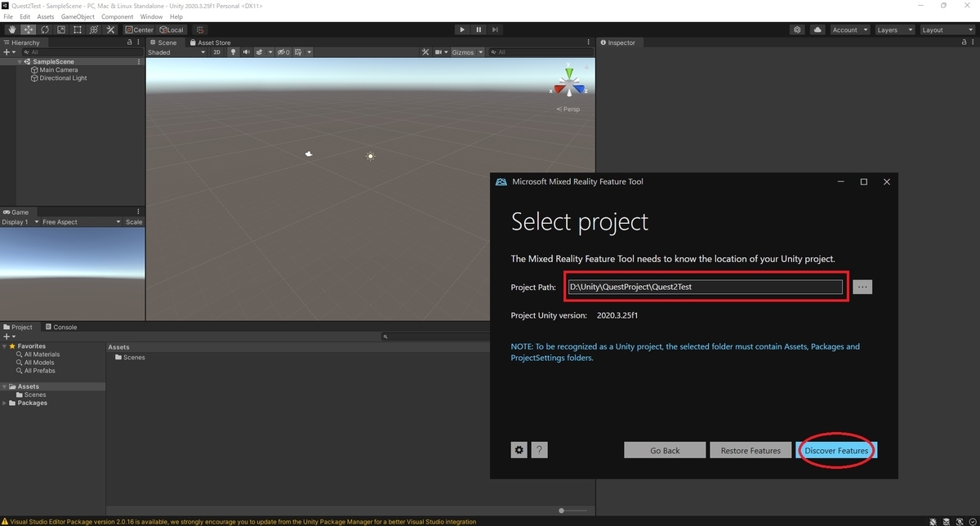This screenshot has height=526, width=980.
Task: Open the Scenes folder in Assets panel
Action: [x=129, y=357]
